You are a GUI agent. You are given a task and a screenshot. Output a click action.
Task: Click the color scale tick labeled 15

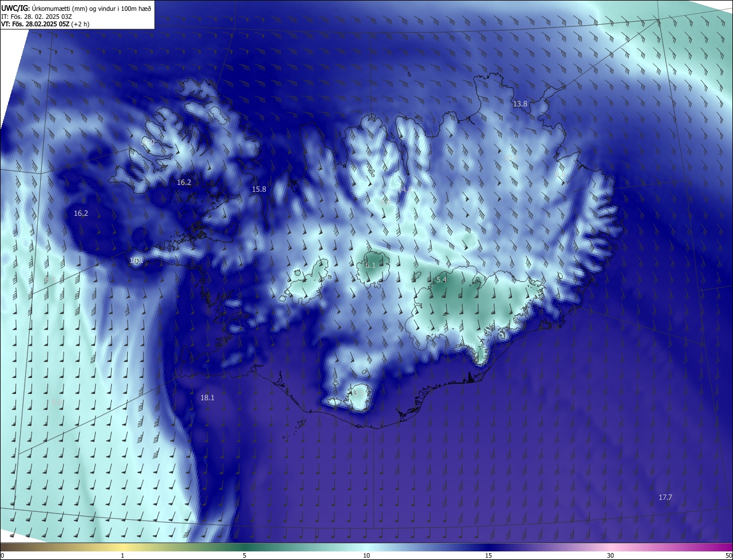coord(488,555)
